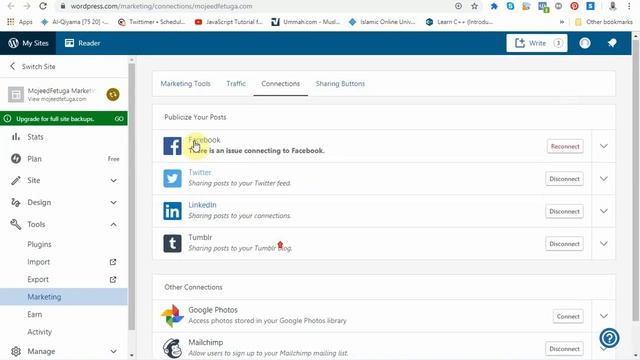
Task: Click the Mailchimp logo icon
Action: 172,348
